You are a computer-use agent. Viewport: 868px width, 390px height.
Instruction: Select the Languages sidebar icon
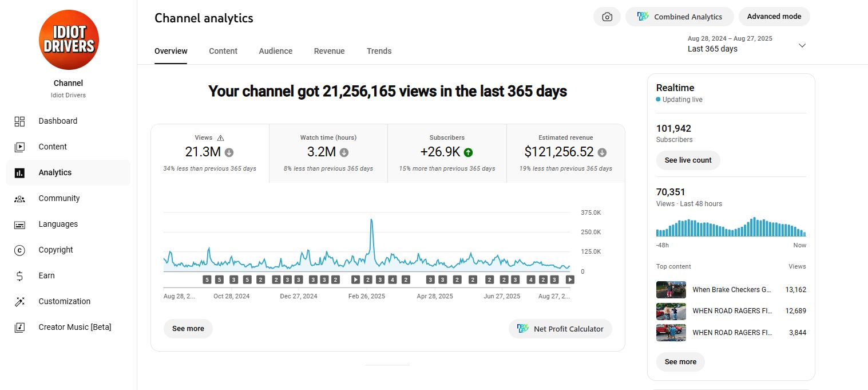pyautogui.click(x=19, y=224)
